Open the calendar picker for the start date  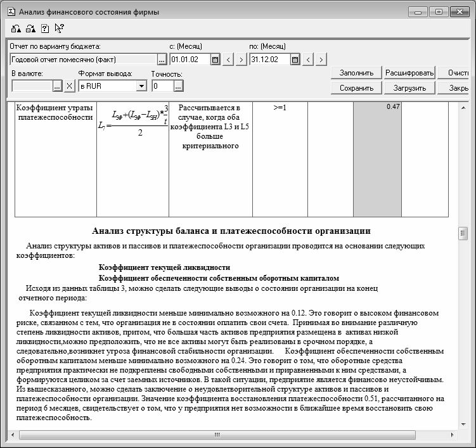point(215,60)
